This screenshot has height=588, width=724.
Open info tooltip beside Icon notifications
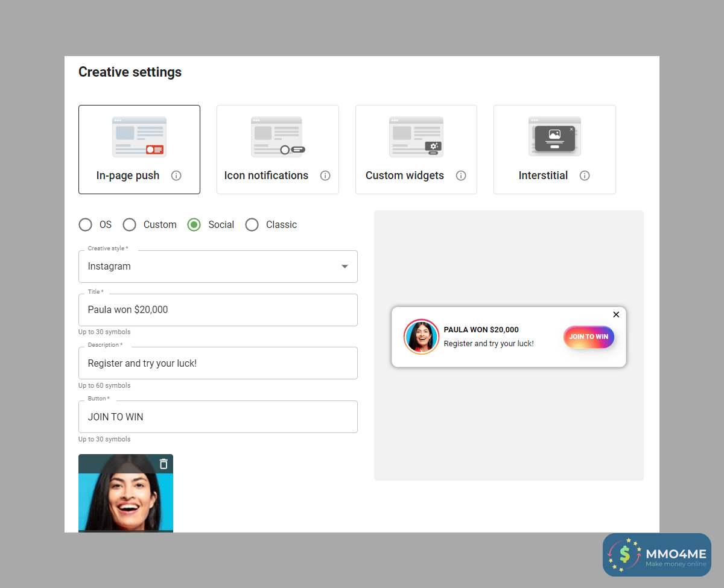tap(325, 175)
